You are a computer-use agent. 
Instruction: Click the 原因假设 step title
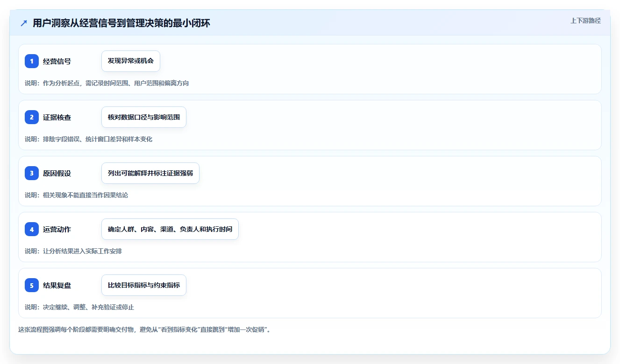[57, 173]
